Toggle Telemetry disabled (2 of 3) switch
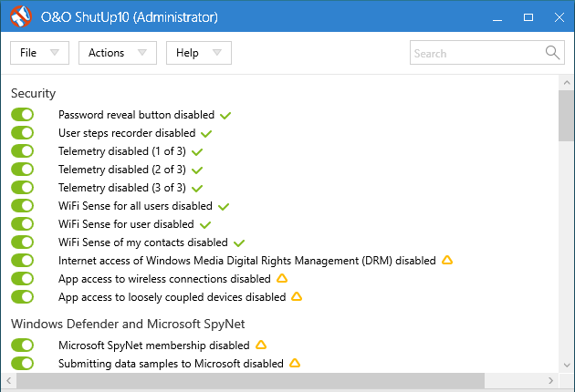The width and height of the screenshot is (575, 392). [23, 170]
